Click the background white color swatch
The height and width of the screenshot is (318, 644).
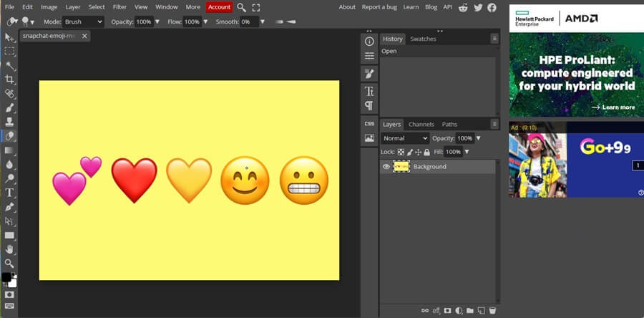(x=13, y=284)
